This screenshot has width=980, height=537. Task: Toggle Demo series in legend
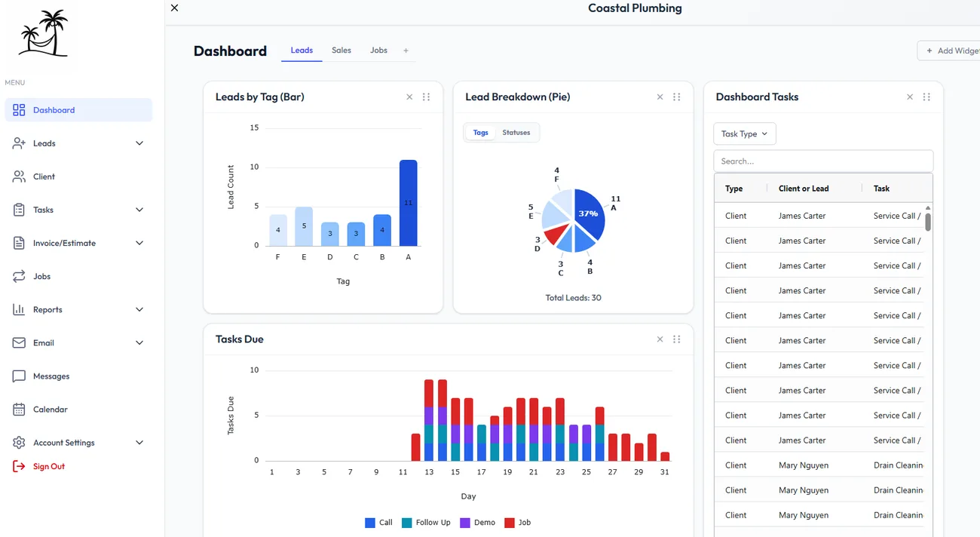[477, 522]
